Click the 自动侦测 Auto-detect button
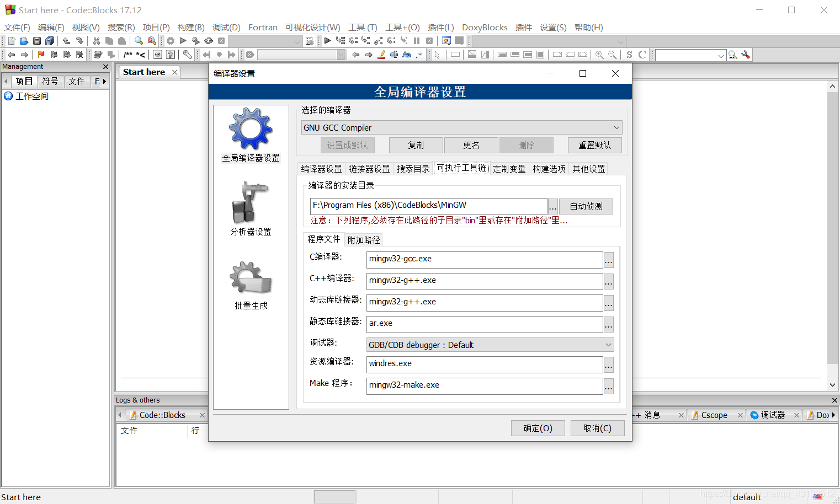 (x=586, y=206)
